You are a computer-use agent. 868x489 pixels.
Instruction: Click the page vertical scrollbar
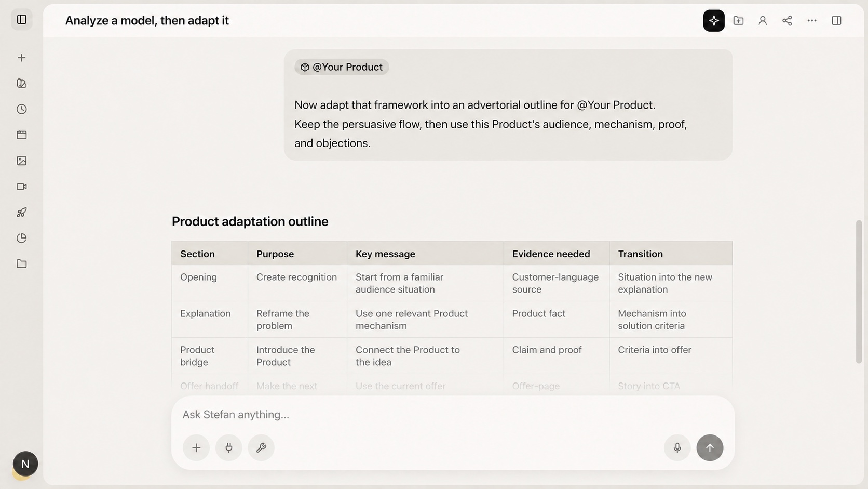click(x=859, y=292)
